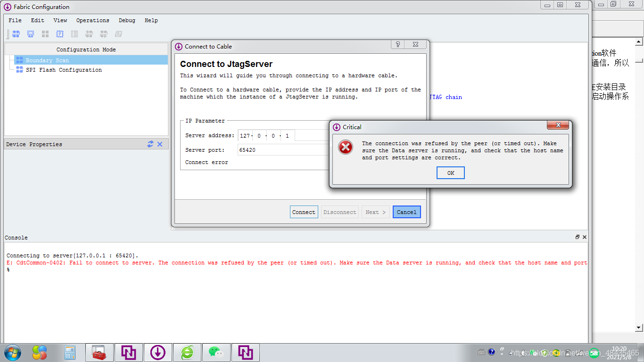Click the computer monitor toolbar icon
Screen dimensions: 644x362
point(31,34)
